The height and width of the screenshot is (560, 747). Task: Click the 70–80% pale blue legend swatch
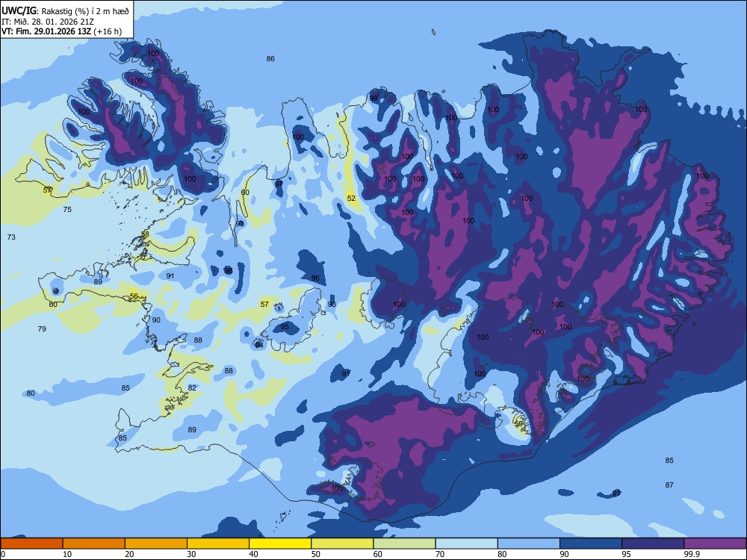click(467, 544)
